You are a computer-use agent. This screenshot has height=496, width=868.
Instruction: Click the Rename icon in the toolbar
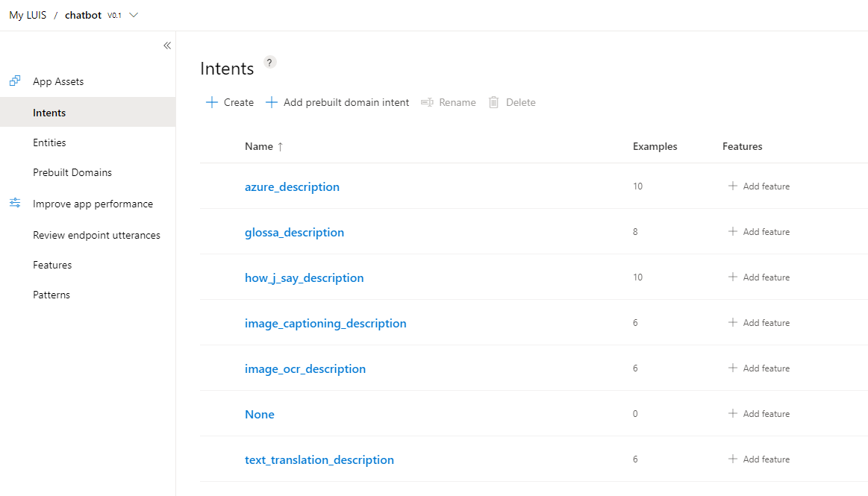click(x=427, y=102)
